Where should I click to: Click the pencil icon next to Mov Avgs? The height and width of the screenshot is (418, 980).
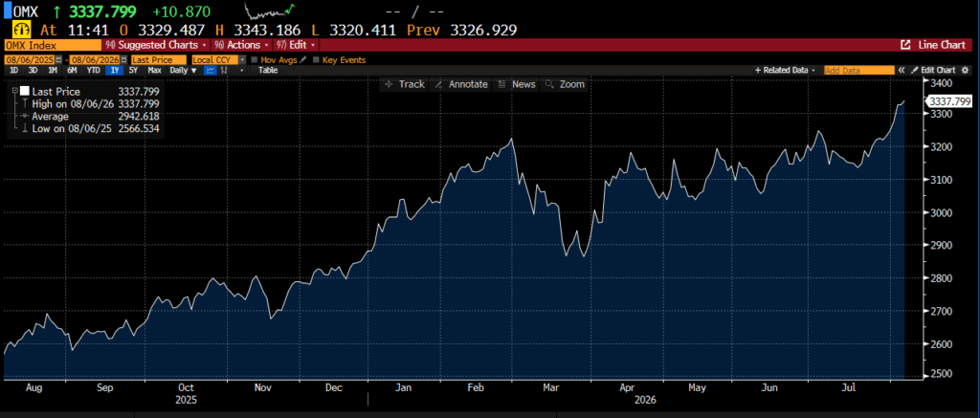pos(303,60)
